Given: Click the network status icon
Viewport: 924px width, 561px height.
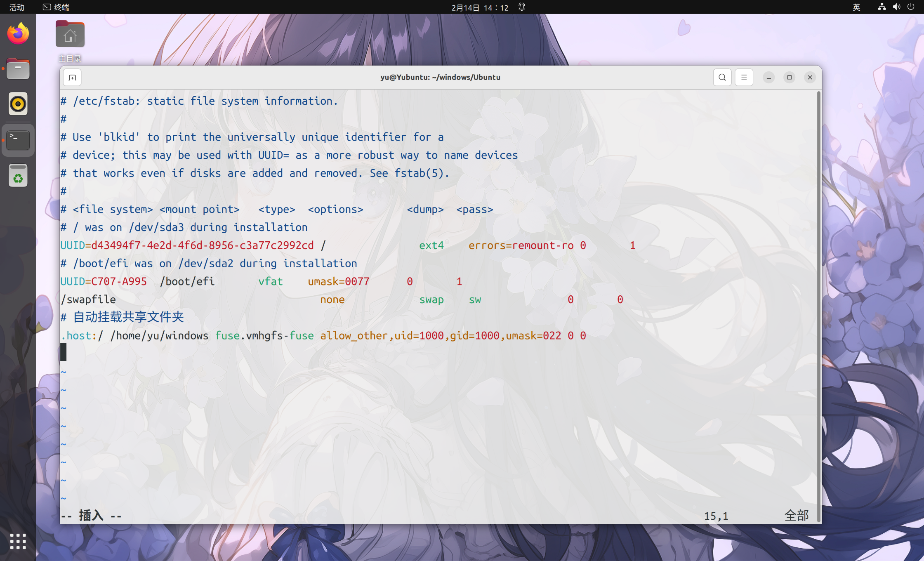Looking at the screenshot, I should 882,7.
